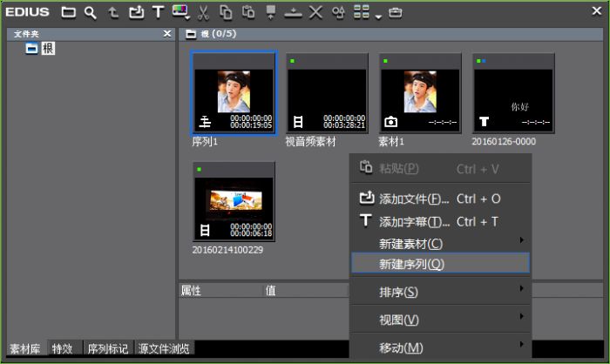Open search with the magnifier icon

click(90, 12)
